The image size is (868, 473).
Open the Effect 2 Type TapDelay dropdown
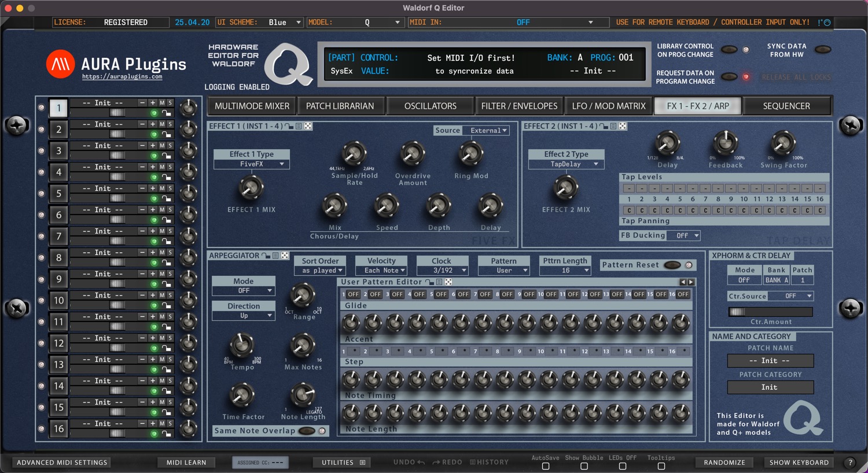566,164
